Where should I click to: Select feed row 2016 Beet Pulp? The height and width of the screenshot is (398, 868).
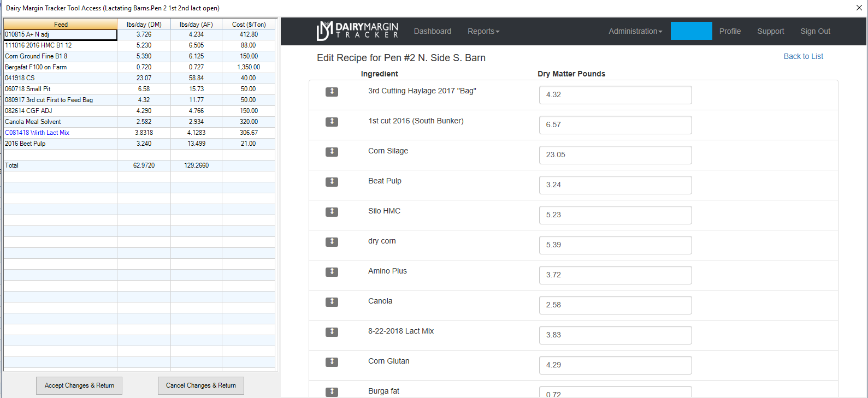coord(60,144)
